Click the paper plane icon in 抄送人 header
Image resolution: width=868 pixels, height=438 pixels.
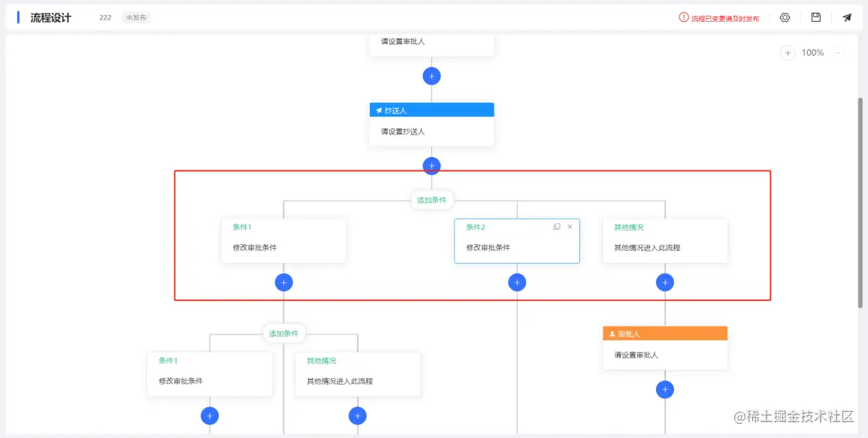pyautogui.click(x=379, y=110)
